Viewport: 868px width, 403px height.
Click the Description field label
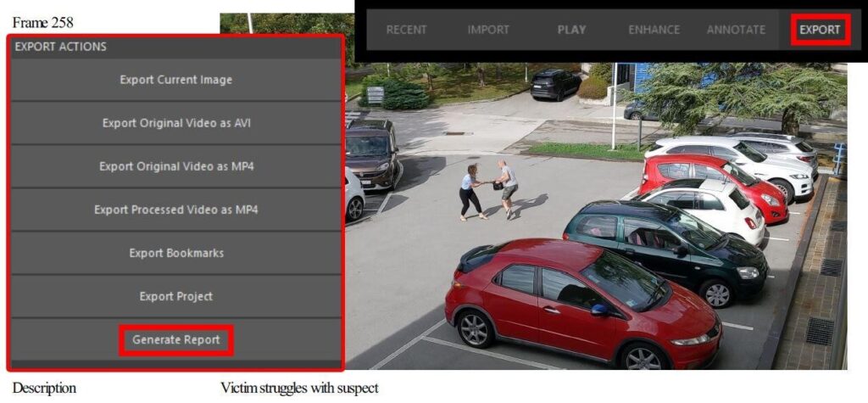(44, 388)
